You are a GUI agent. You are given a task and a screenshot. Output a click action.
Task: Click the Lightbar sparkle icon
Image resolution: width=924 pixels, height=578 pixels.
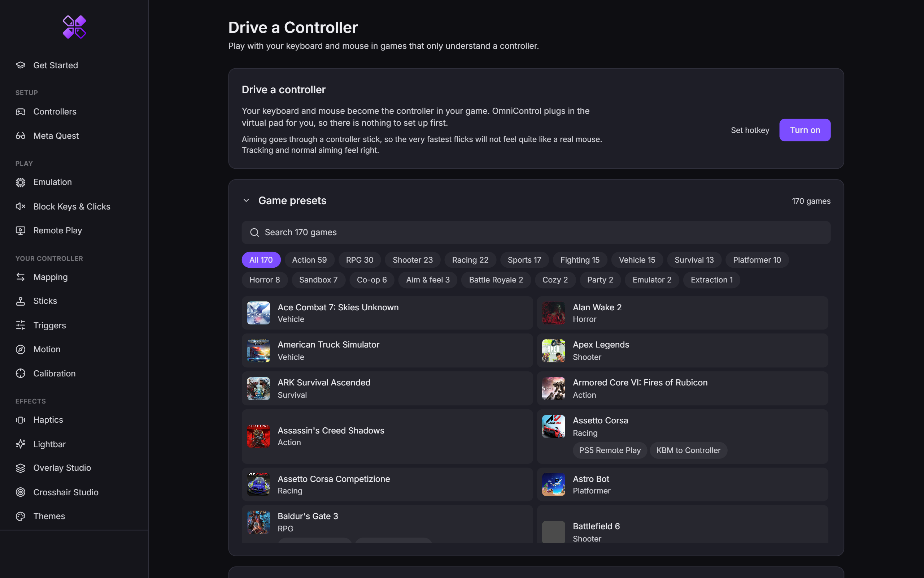point(21,444)
